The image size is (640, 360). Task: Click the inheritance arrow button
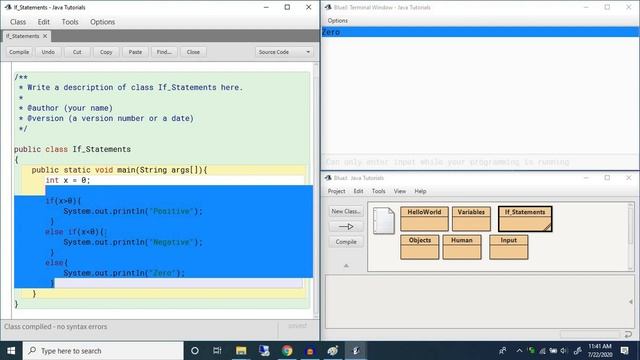pyautogui.click(x=346, y=227)
